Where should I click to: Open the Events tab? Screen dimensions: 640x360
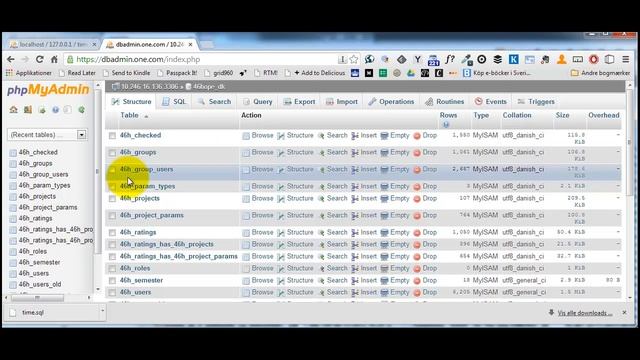[x=491, y=102]
